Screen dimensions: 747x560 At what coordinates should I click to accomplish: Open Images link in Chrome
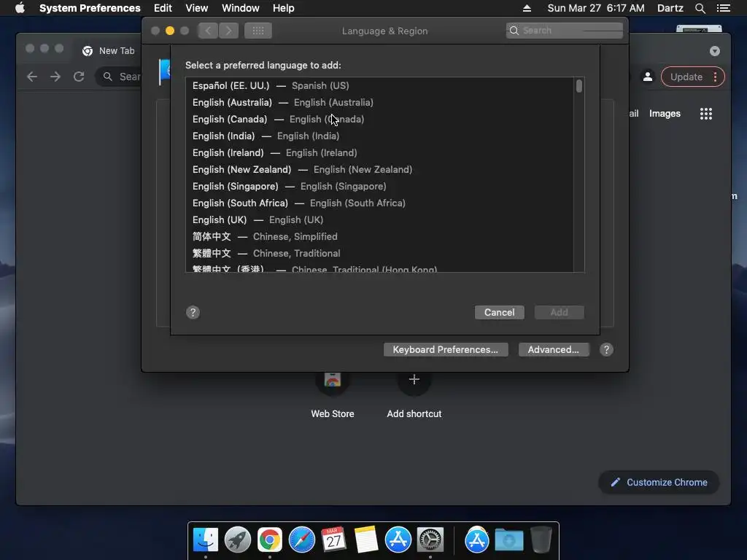click(x=665, y=113)
